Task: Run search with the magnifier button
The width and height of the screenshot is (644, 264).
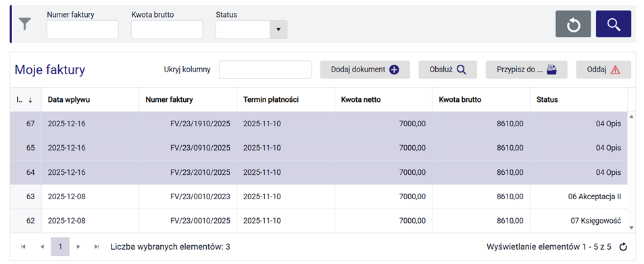Action: click(613, 24)
